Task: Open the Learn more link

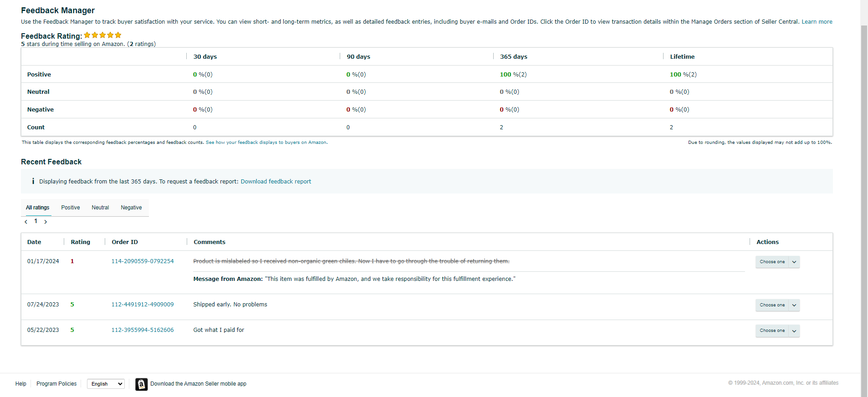Action: [x=817, y=22]
